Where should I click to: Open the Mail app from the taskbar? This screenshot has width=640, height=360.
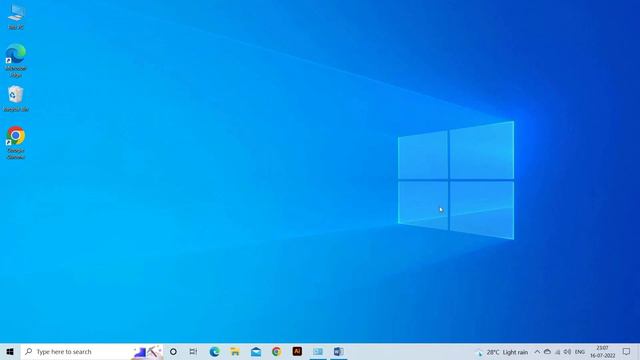point(256,351)
